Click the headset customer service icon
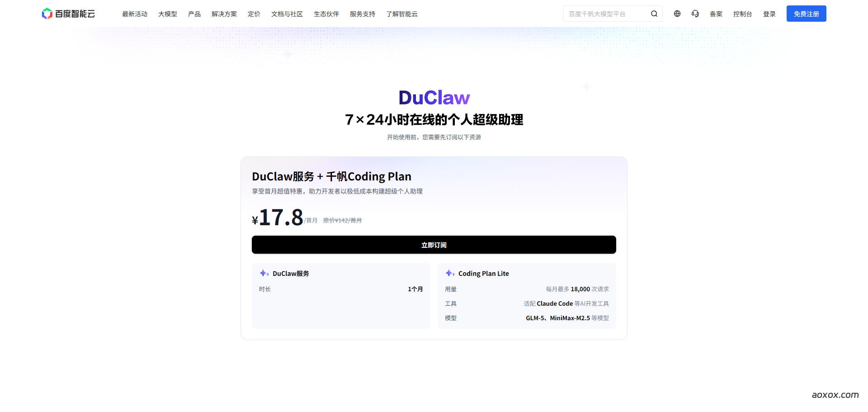This screenshot has height=412, width=868. coord(695,14)
